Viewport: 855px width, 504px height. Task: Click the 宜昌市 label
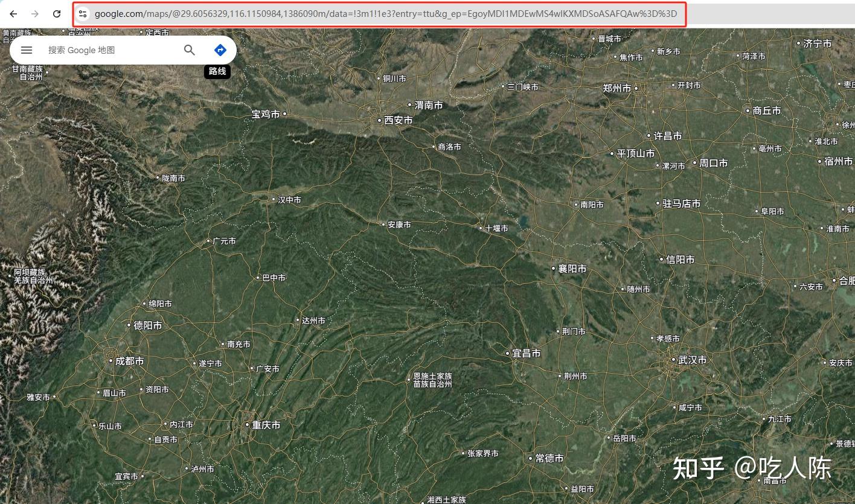[x=525, y=353]
